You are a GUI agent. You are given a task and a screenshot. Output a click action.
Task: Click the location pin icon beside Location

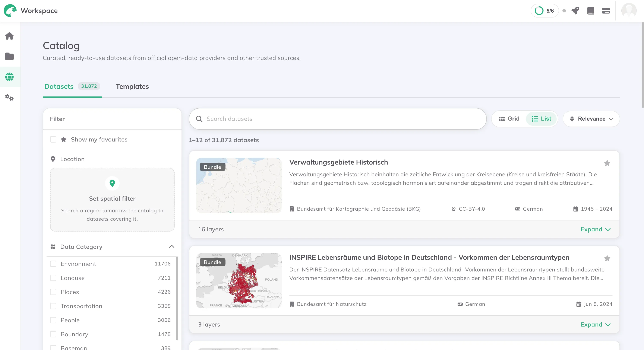coord(53,159)
